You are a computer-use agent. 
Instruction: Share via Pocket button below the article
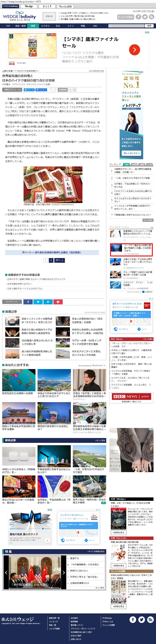[x=58, y=302]
